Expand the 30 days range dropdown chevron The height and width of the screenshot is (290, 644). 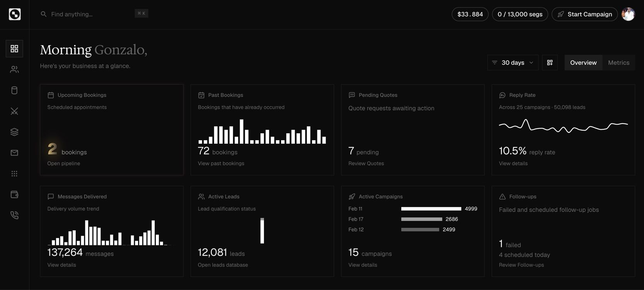[x=531, y=63]
